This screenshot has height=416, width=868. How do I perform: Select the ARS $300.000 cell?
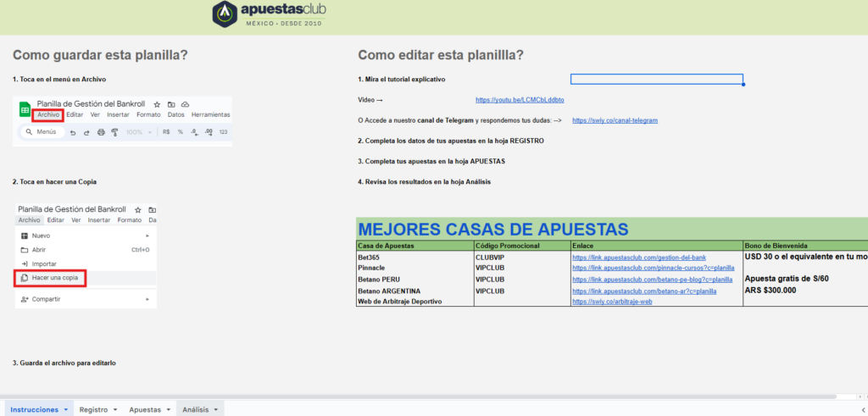point(805,290)
